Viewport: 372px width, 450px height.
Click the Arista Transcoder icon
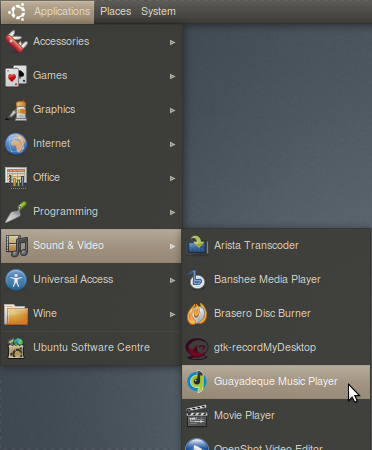pos(197,246)
